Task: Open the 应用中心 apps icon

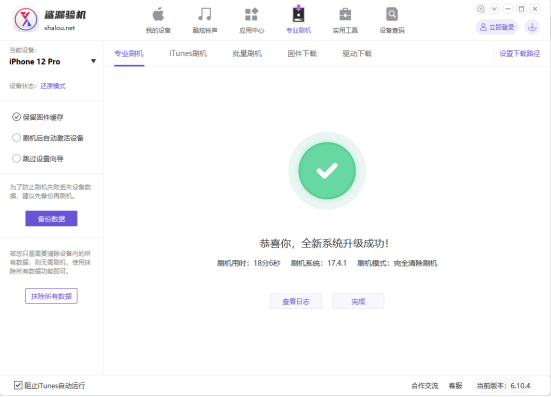Action: [251, 15]
